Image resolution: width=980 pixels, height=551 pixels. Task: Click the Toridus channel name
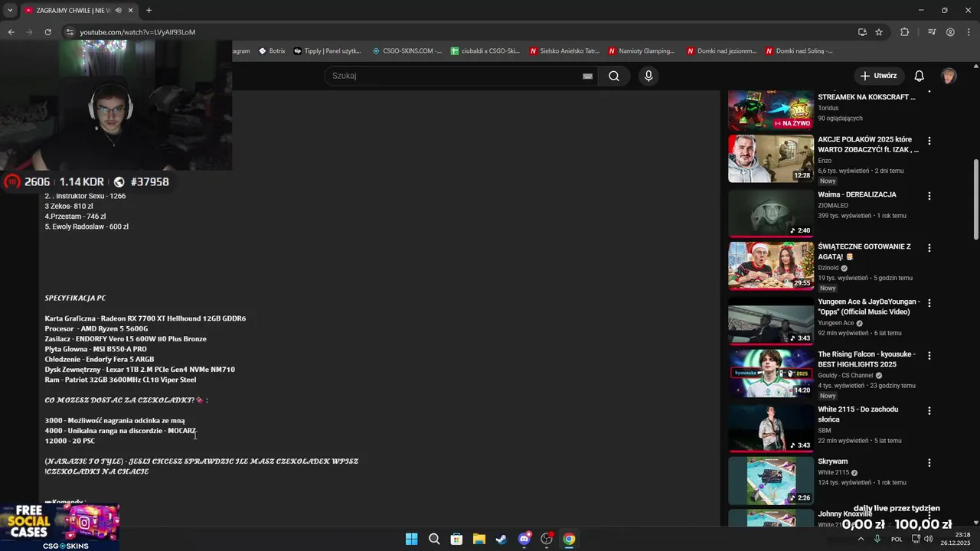point(828,108)
